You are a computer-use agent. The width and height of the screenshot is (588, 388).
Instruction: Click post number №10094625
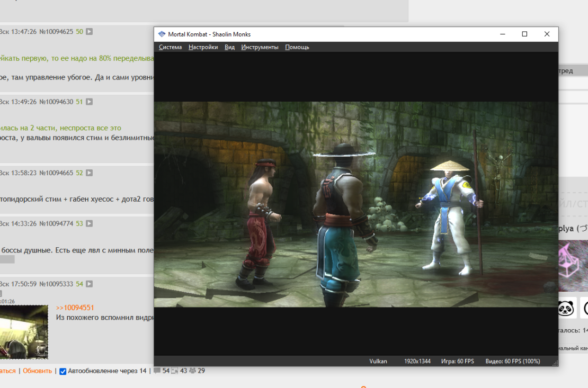(56, 31)
